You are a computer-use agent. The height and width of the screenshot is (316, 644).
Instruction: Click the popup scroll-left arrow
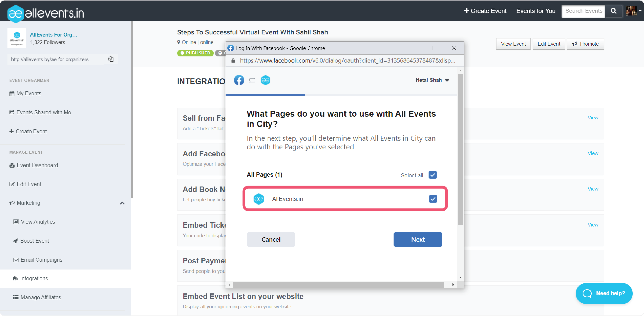tap(229, 285)
